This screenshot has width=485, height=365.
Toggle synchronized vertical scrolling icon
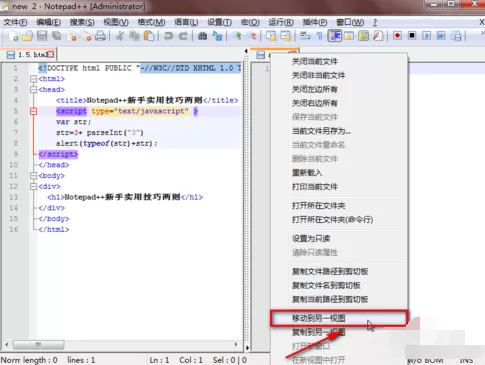click(x=271, y=35)
